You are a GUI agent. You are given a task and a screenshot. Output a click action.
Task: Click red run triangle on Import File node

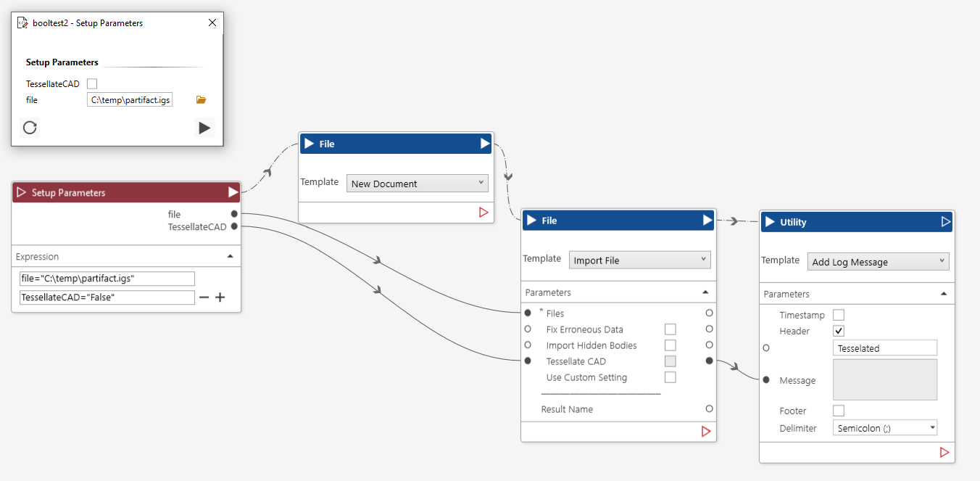pos(706,432)
